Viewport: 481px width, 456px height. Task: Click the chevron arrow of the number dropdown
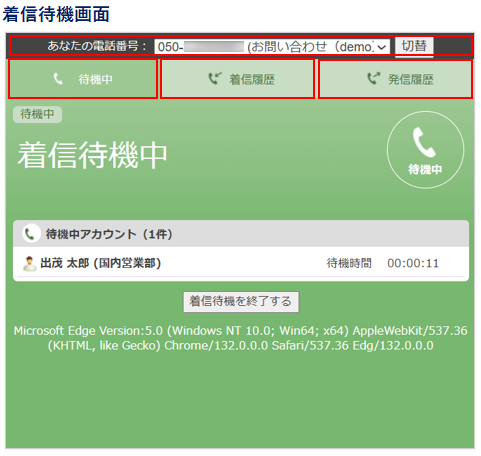coord(382,47)
